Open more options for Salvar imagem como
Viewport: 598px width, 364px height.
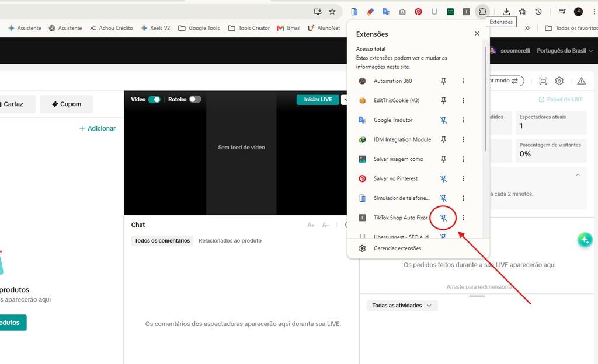pos(463,159)
